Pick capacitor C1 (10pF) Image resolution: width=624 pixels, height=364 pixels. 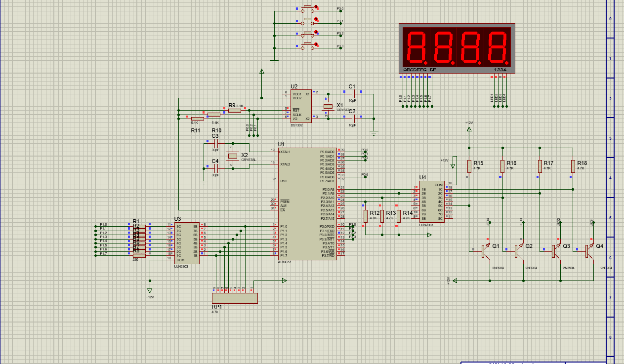352,93
